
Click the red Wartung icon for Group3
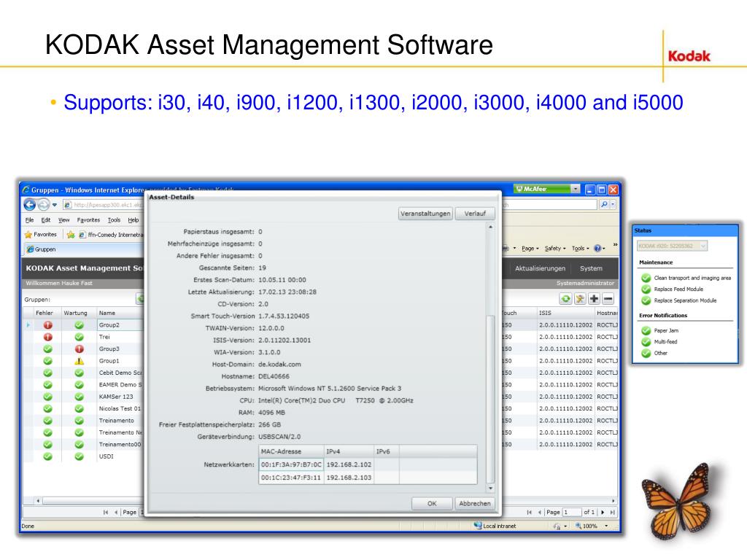click(79, 349)
